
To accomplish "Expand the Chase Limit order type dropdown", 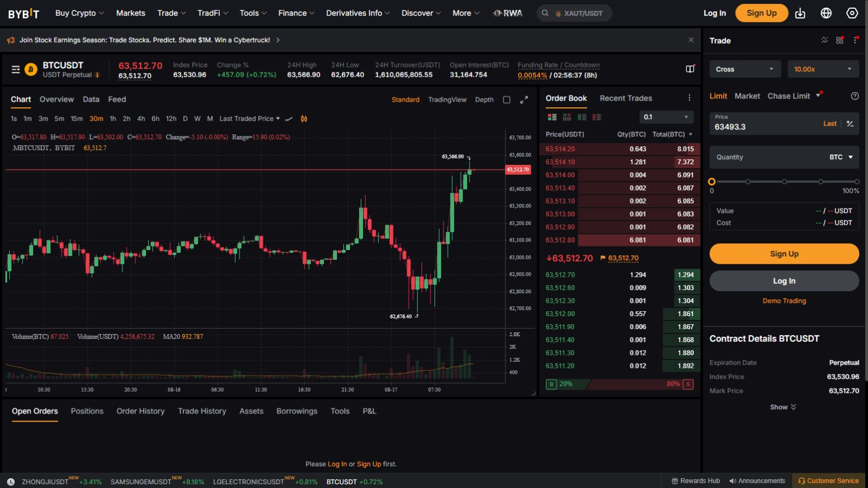I will point(818,96).
